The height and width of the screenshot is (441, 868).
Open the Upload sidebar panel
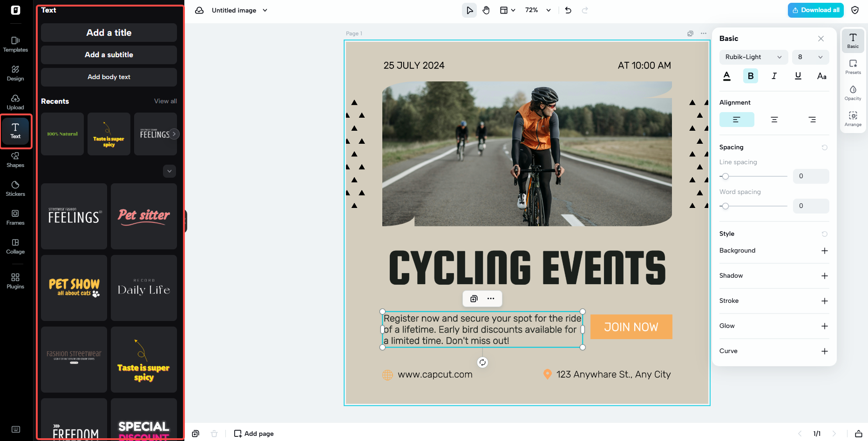pos(15,102)
